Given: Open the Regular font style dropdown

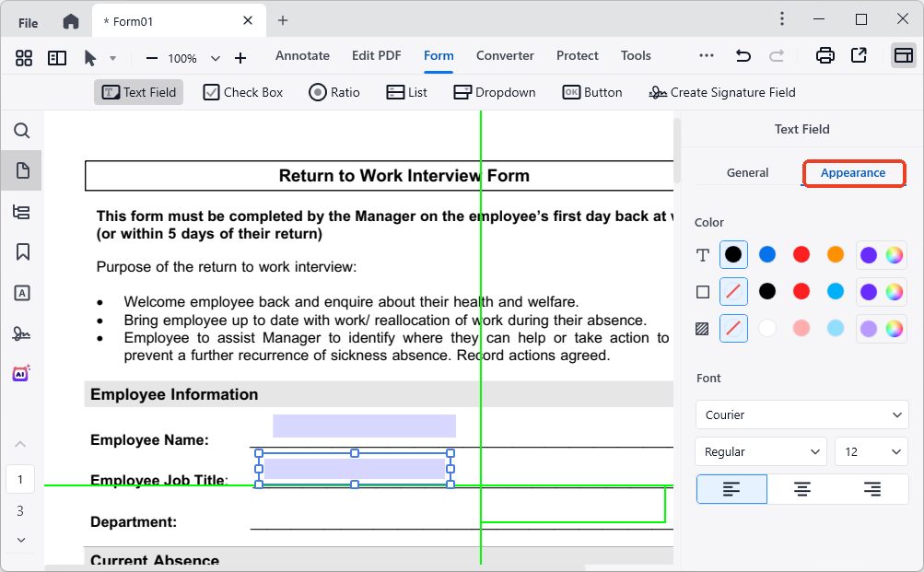Looking at the screenshot, I should click(x=760, y=451).
